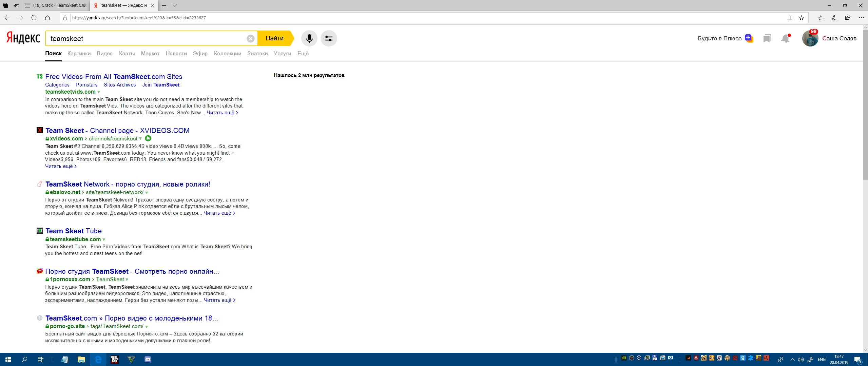
Task: Click the Эфир tab
Action: (x=200, y=53)
